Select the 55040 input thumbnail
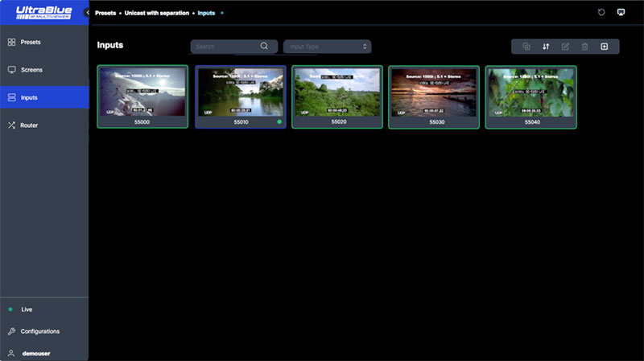 click(x=530, y=93)
